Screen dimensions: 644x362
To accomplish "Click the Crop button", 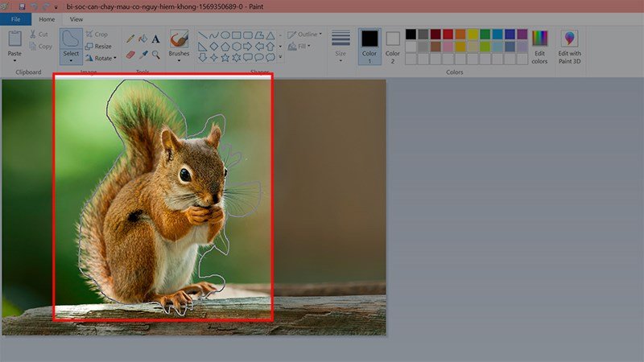I will point(97,35).
